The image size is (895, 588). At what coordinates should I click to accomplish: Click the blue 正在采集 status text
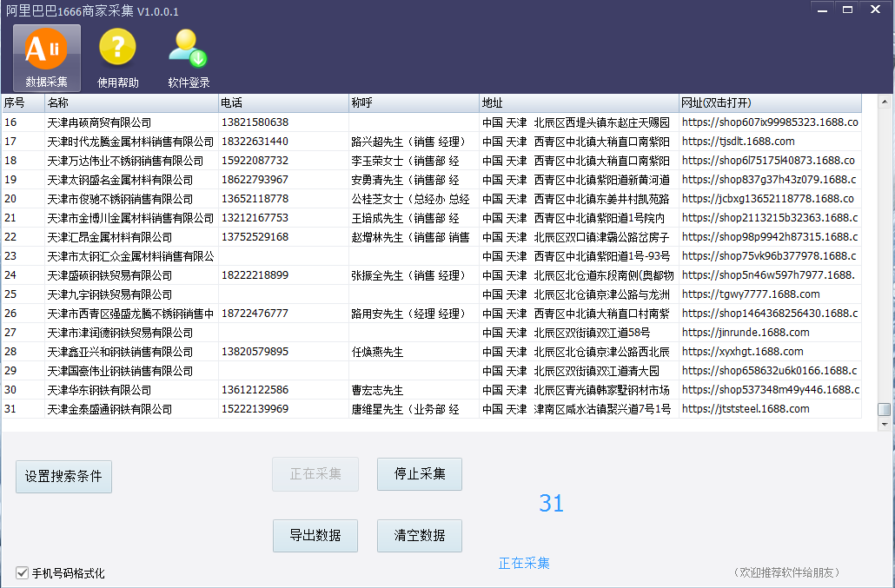524,564
